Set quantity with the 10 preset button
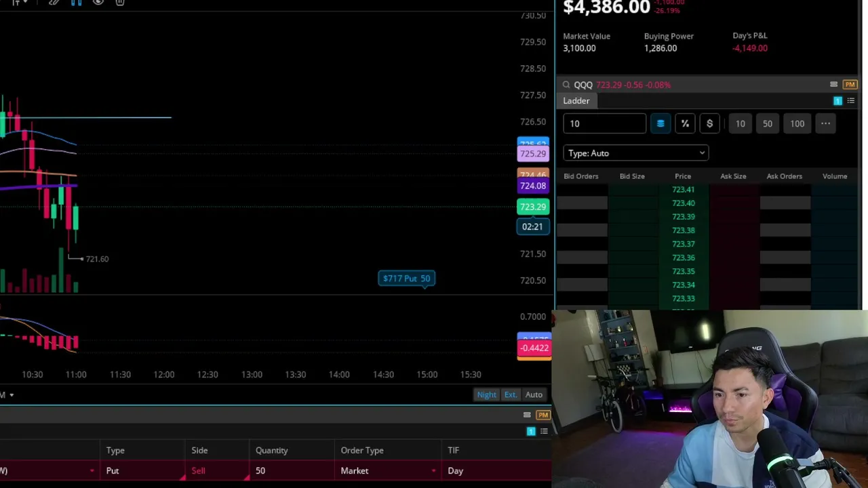This screenshot has width=868, height=488. [741, 123]
